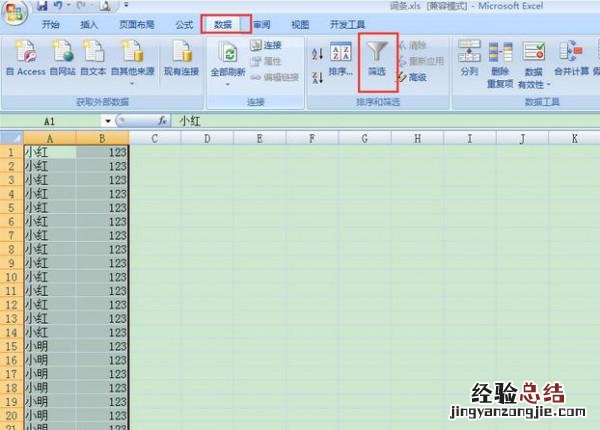Open other data sources (自其他来源)

coord(132,62)
